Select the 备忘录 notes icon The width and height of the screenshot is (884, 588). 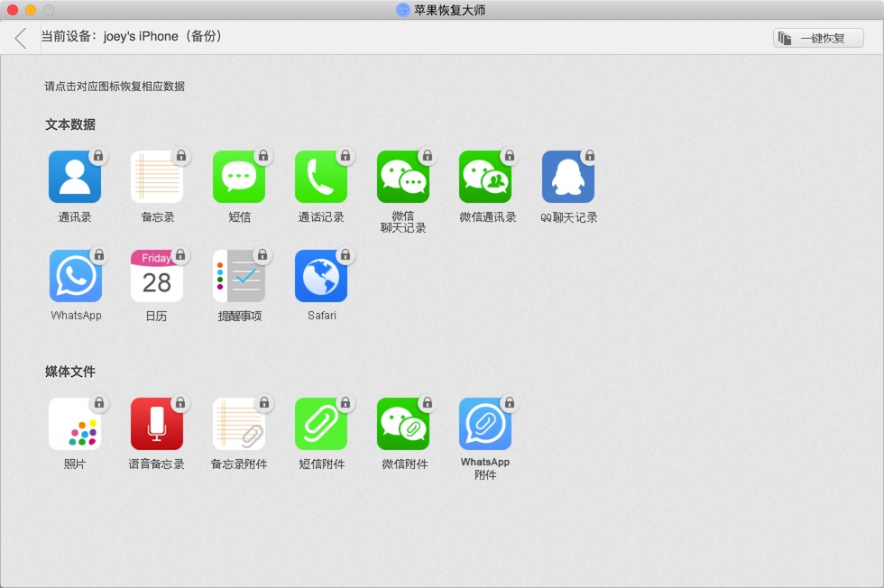pos(157,177)
